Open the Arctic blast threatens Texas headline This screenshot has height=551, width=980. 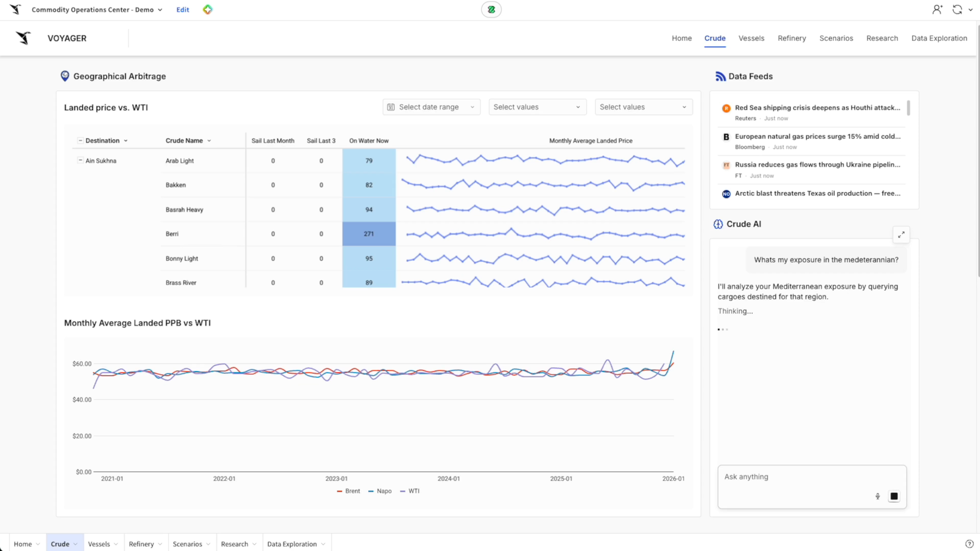(817, 193)
